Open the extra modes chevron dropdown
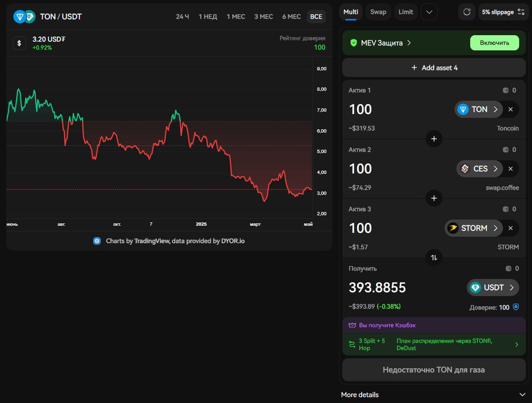 pyautogui.click(x=429, y=12)
